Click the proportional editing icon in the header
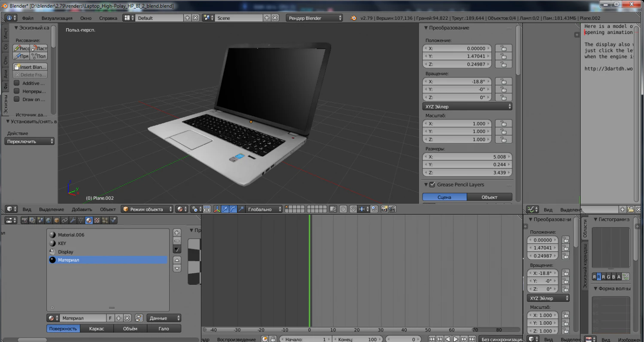644x342 pixels. pyautogui.click(x=343, y=209)
